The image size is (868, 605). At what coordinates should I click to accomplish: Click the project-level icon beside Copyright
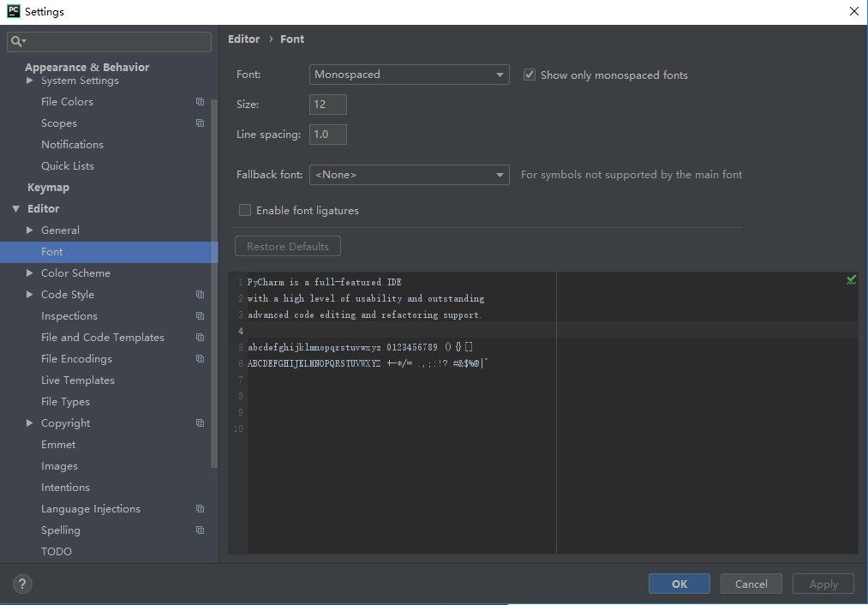point(200,422)
